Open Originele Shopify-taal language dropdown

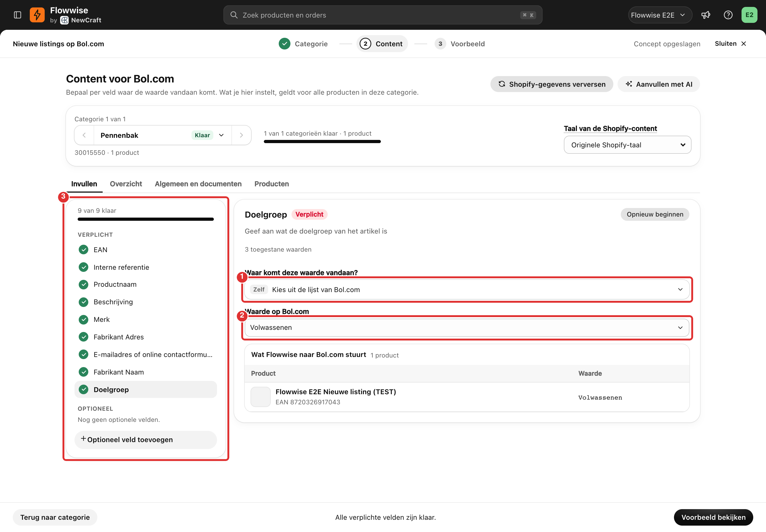[627, 145]
